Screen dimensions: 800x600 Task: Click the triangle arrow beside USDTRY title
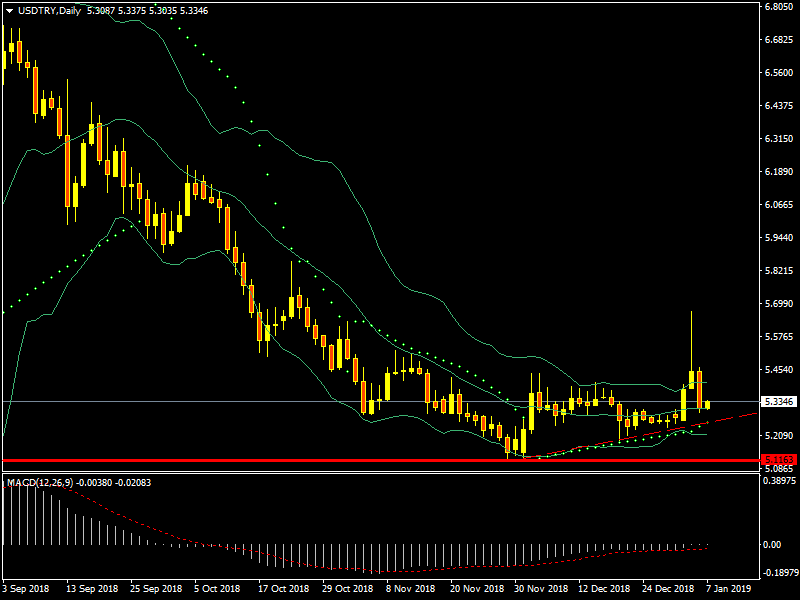click(9, 11)
